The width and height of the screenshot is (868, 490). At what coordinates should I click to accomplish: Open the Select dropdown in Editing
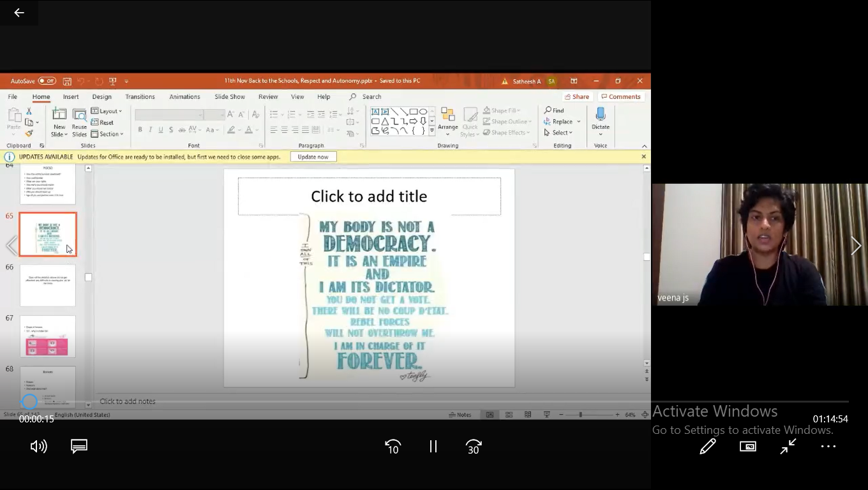coord(558,133)
